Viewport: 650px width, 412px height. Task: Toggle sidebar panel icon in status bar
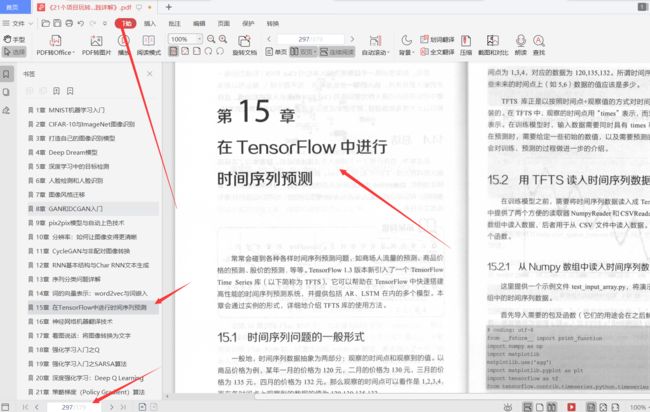[5, 407]
